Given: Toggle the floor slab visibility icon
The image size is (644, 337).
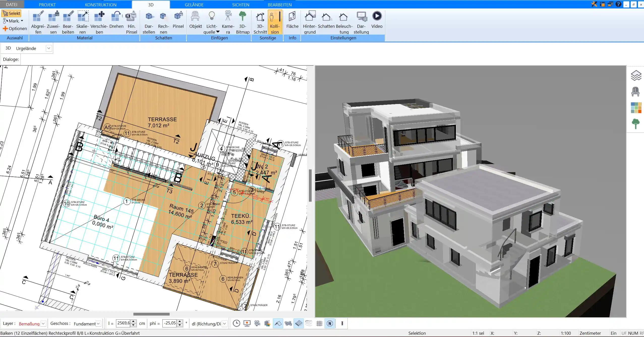Looking at the screenshot, I should coord(299,323).
